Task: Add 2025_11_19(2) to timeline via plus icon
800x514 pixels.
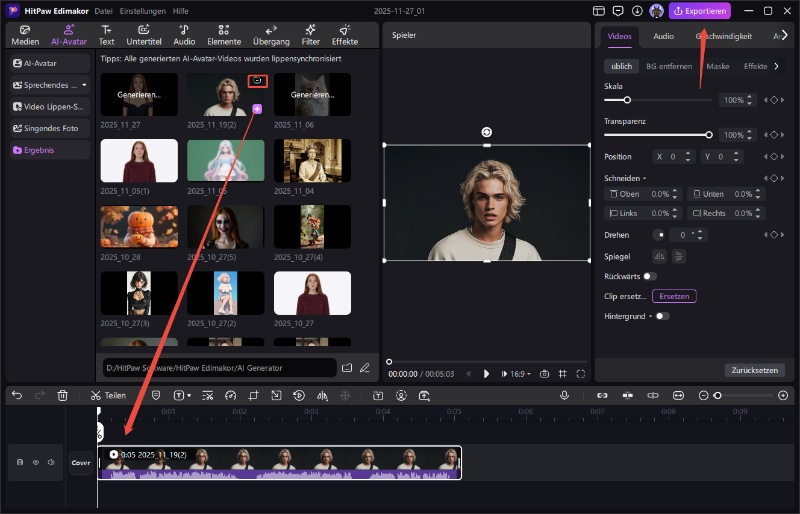Action: (257, 108)
